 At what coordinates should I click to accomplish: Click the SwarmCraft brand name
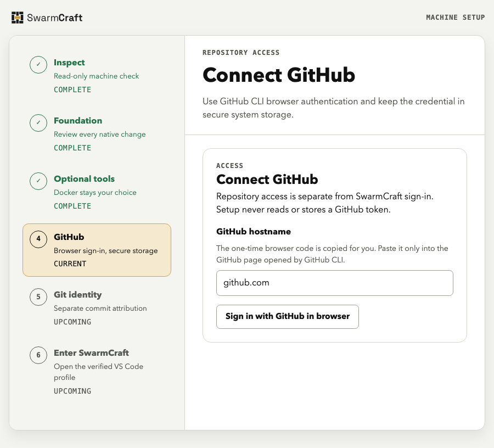coord(55,18)
